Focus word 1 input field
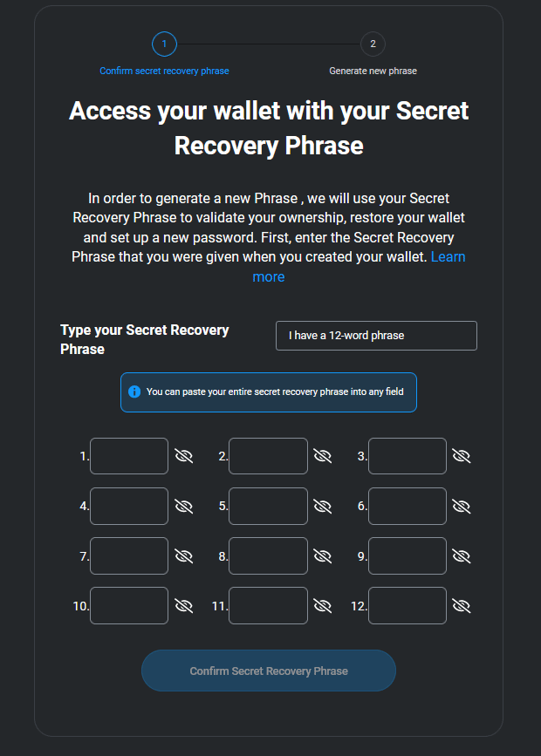The image size is (541, 756). pos(129,456)
